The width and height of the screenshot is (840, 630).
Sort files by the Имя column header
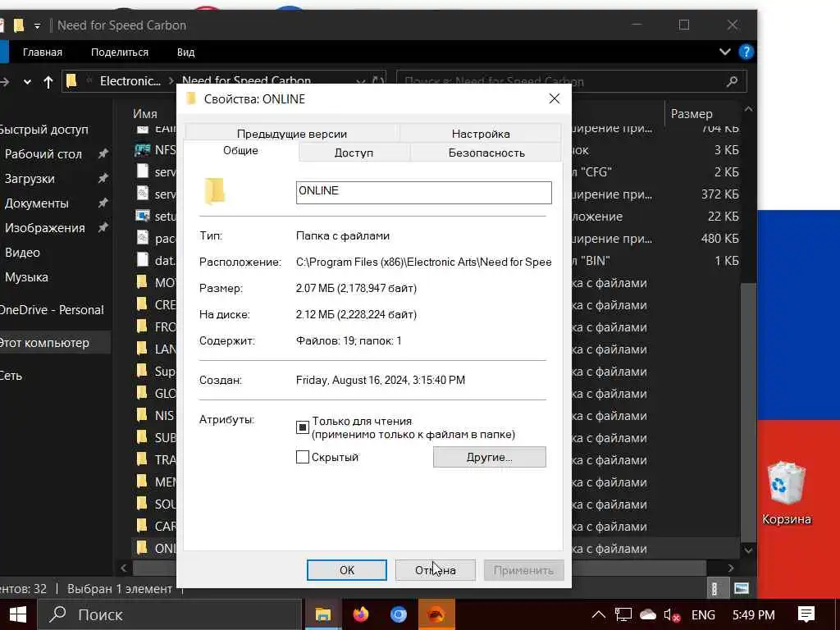pos(144,113)
